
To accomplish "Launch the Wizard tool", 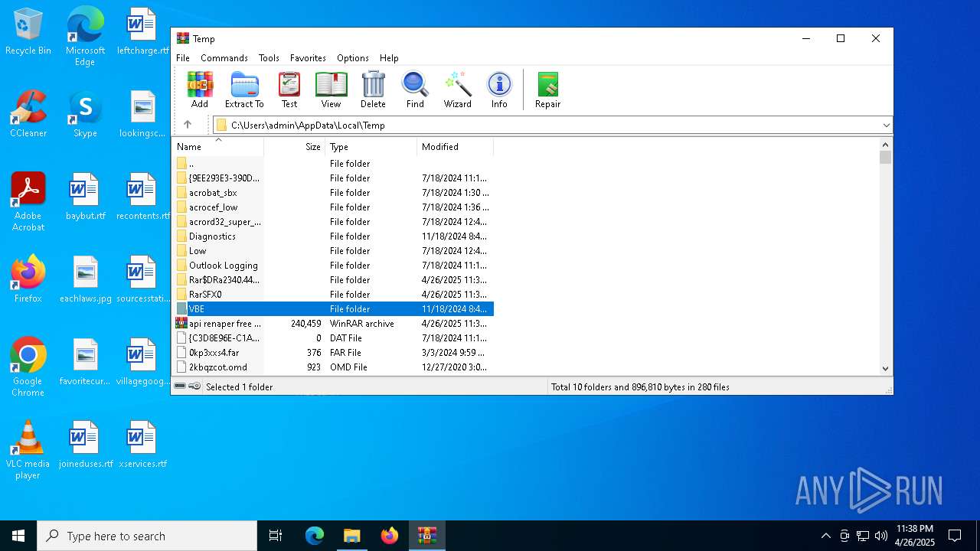I will pyautogui.click(x=458, y=90).
